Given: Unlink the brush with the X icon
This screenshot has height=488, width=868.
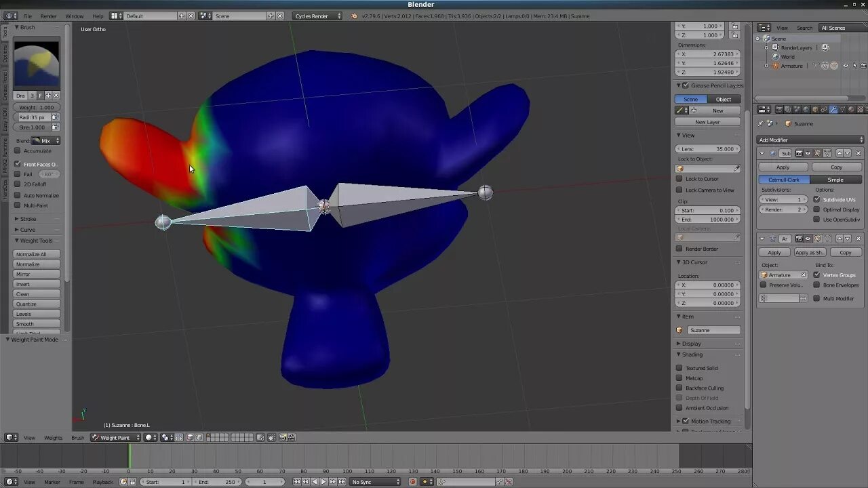Looking at the screenshot, I should (56, 96).
